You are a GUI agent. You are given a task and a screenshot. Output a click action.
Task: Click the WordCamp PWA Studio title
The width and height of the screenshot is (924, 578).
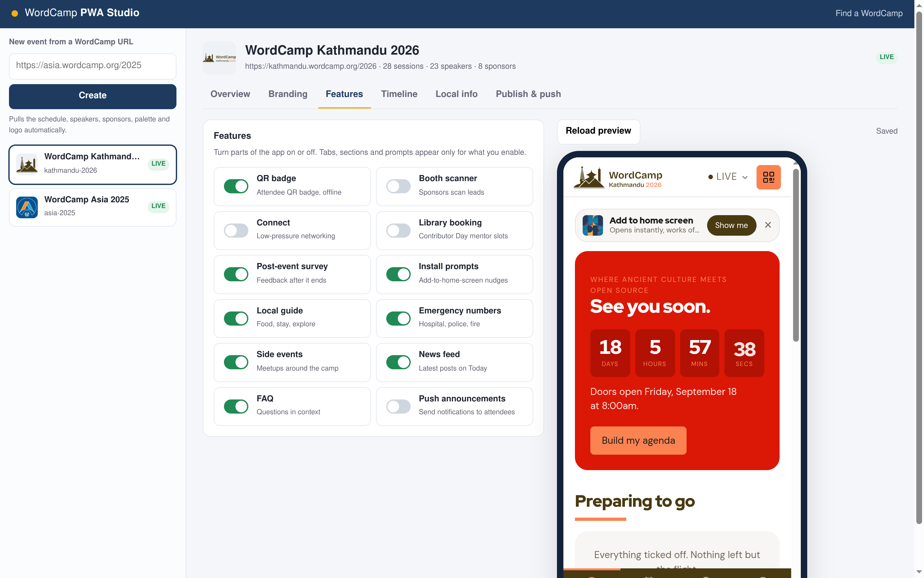pos(82,13)
